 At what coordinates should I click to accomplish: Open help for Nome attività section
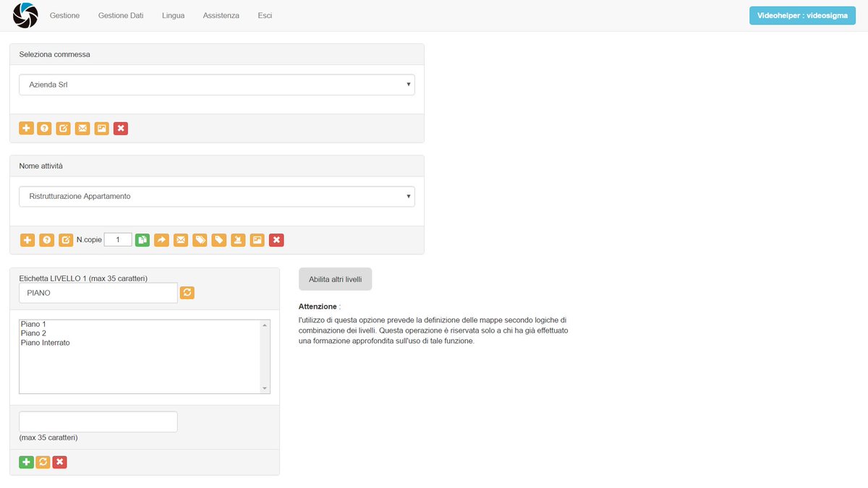point(47,239)
